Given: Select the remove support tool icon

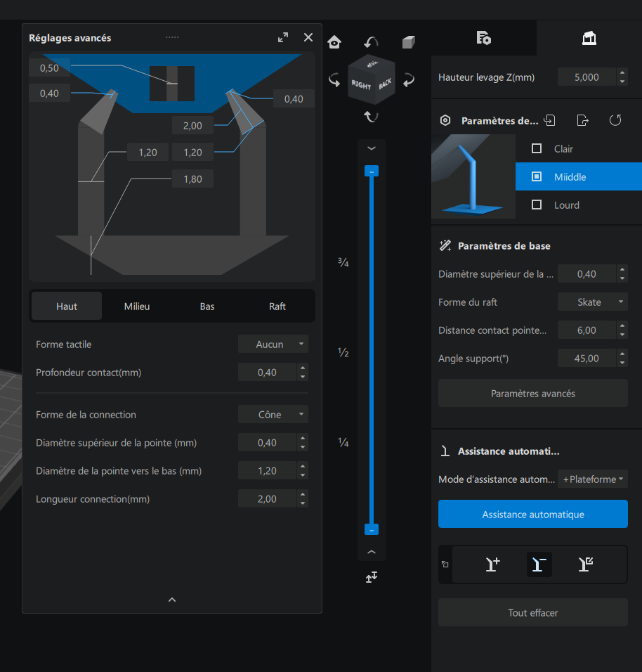Looking at the screenshot, I should click(539, 564).
